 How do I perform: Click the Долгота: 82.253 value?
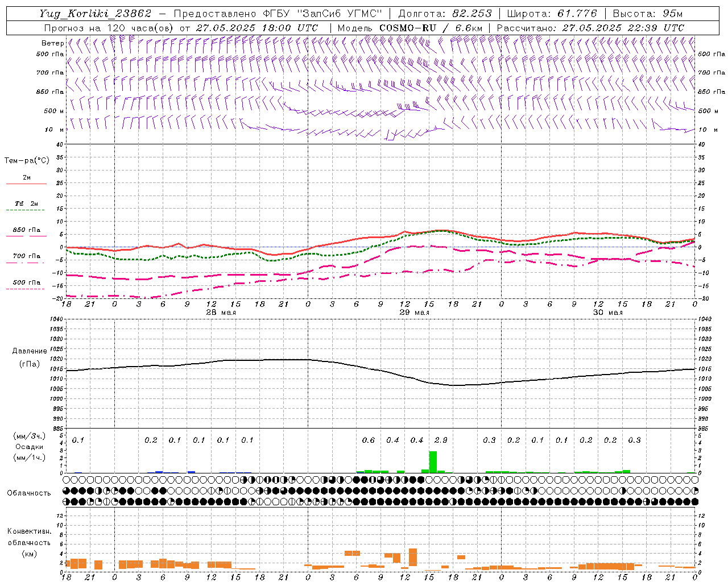(445, 14)
